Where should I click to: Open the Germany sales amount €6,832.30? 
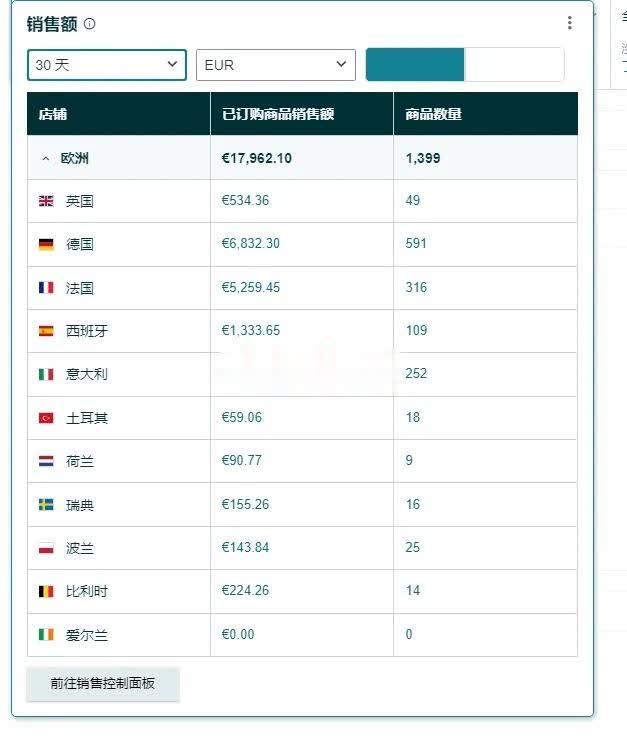[x=251, y=244]
